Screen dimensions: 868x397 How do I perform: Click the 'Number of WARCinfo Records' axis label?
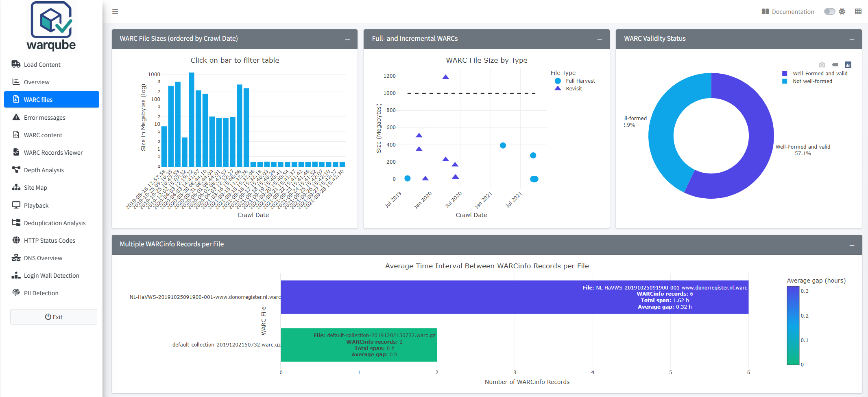coord(527,382)
